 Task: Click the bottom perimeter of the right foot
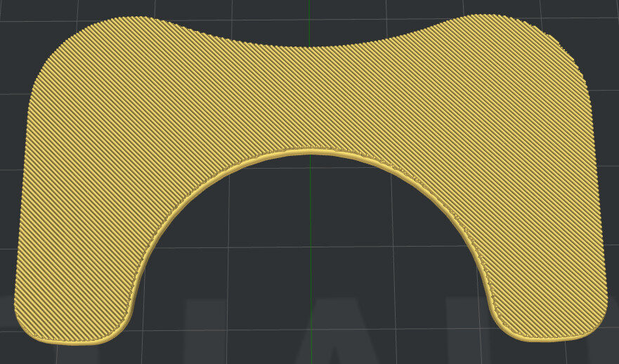(x=548, y=339)
